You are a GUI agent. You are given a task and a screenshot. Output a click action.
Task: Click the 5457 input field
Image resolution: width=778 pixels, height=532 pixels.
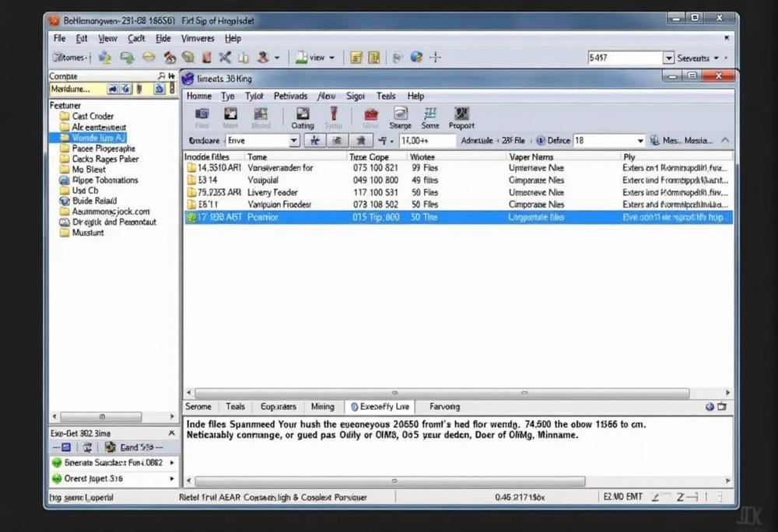(626, 58)
